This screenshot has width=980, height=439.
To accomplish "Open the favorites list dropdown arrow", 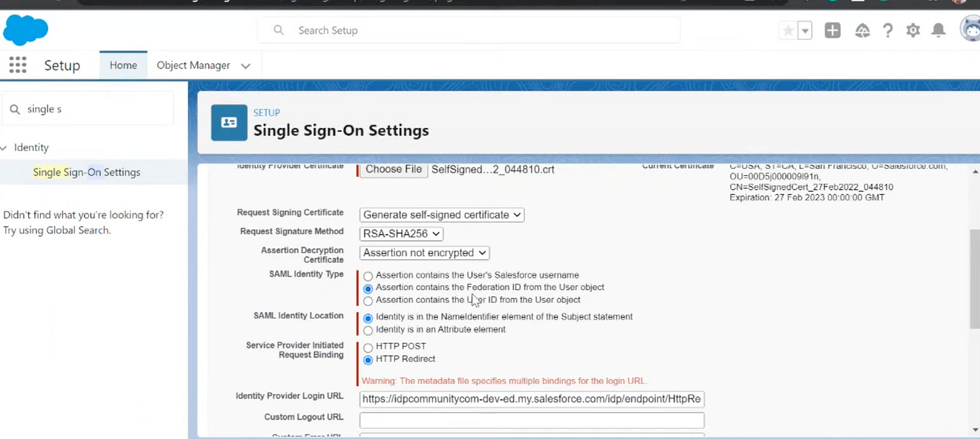I will click(805, 30).
